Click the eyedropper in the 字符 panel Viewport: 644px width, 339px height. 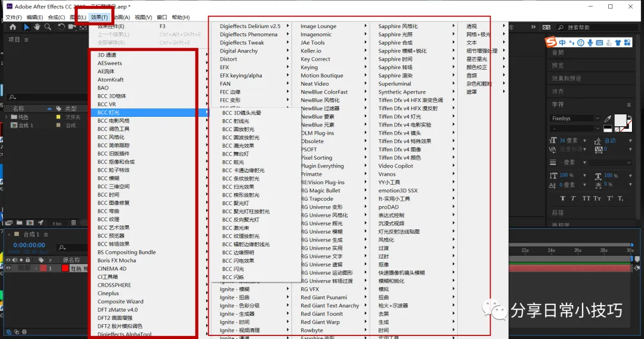pyautogui.click(x=608, y=119)
